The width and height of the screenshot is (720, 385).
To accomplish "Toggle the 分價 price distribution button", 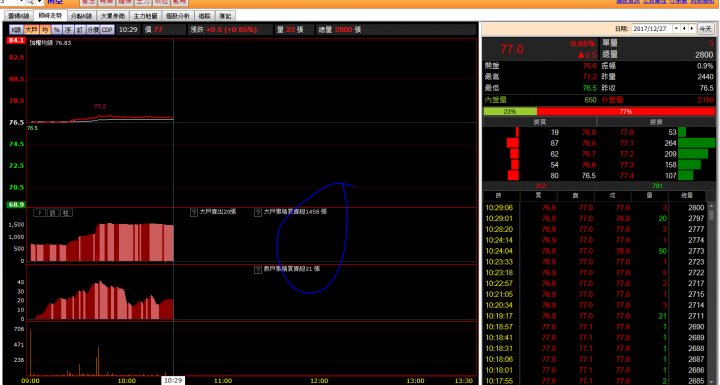I will tap(93, 29).
